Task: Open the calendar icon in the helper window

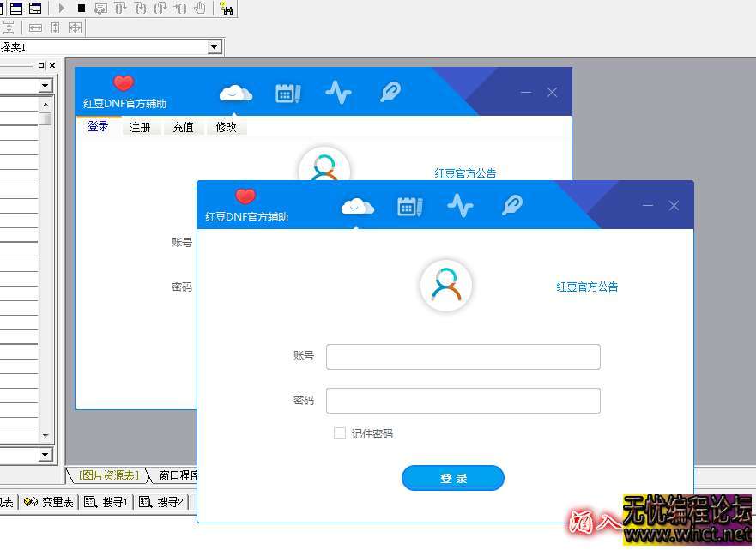Action: tap(409, 205)
